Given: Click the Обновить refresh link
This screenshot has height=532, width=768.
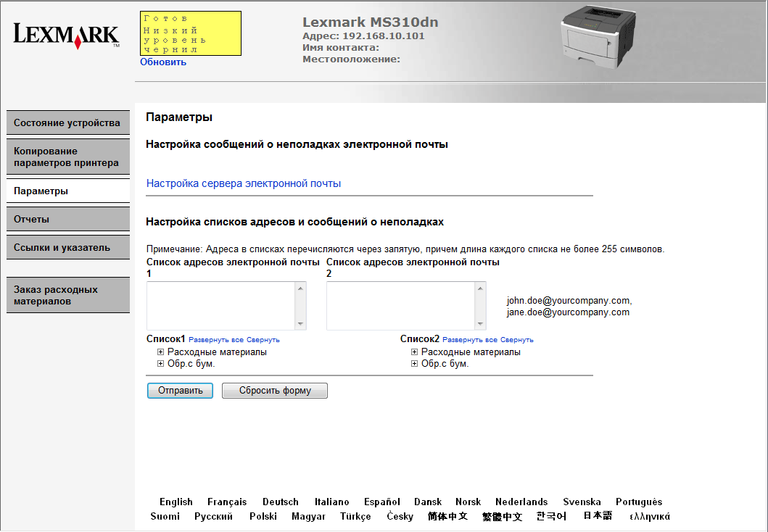Looking at the screenshot, I should coord(163,62).
